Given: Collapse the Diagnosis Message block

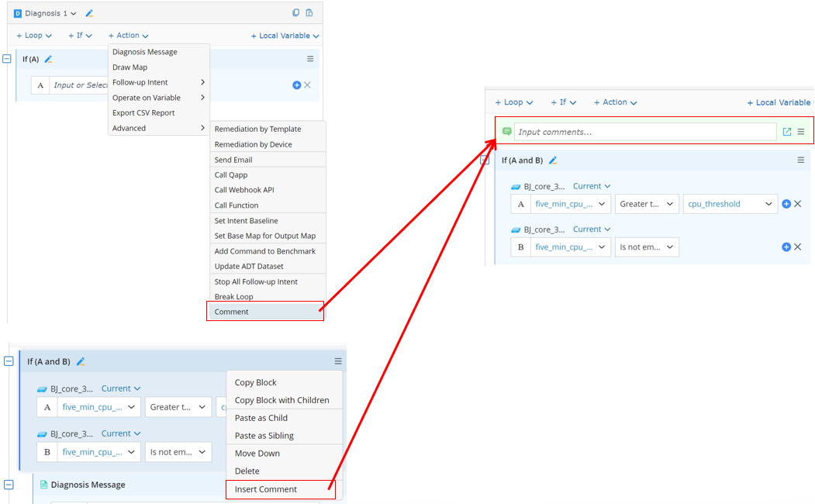Looking at the screenshot, I should point(9,485).
